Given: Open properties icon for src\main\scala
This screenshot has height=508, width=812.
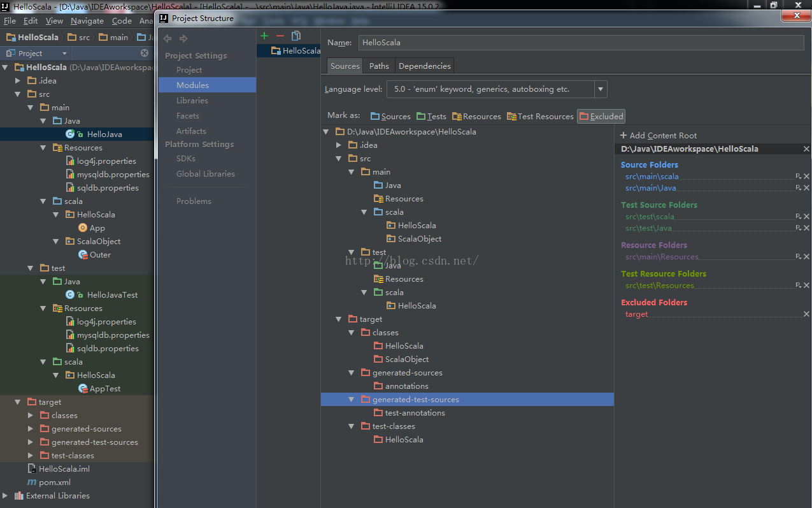Looking at the screenshot, I should (x=798, y=177).
